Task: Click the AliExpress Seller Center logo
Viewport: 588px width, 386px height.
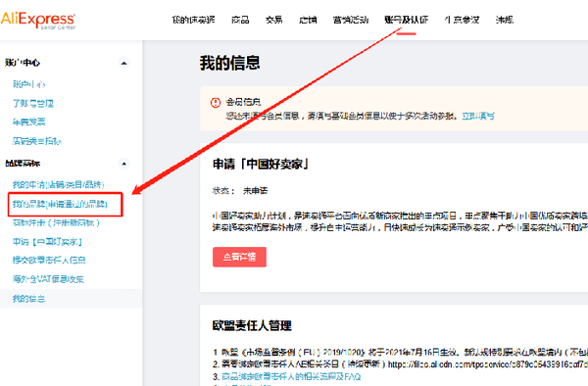Action: (38, 20)
